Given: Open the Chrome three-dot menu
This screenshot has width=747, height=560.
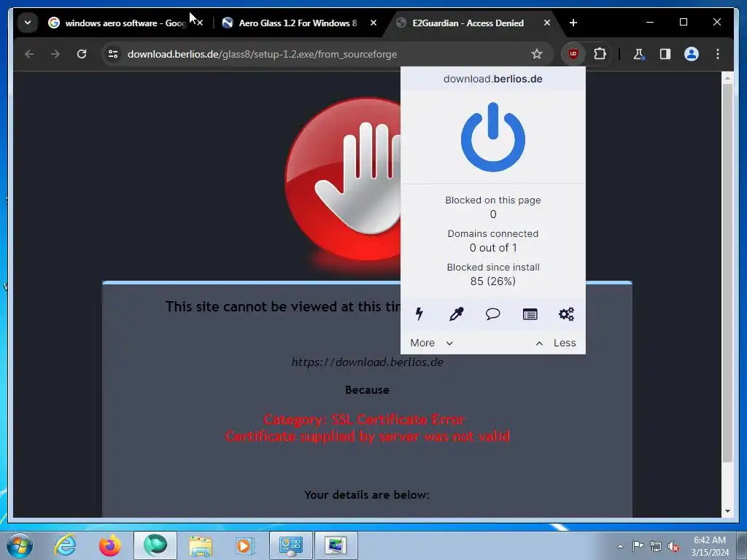Looking at the screenshot, I should [718, 54].
